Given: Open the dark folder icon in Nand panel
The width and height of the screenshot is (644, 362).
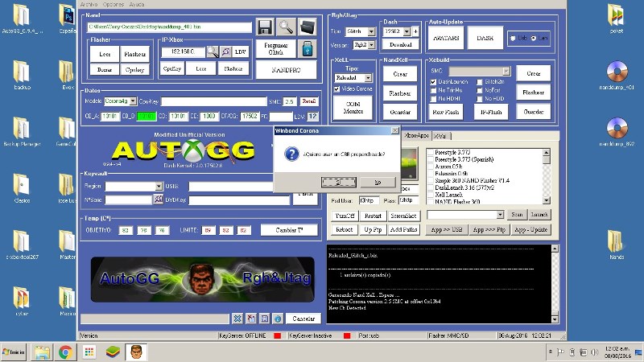Looking at the screenshot, I should click(307, 27).
